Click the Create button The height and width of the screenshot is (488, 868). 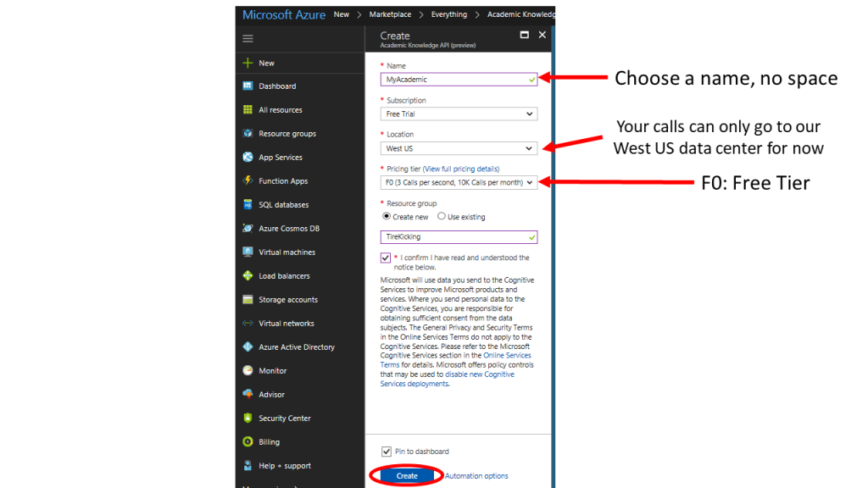pos(406,475)
